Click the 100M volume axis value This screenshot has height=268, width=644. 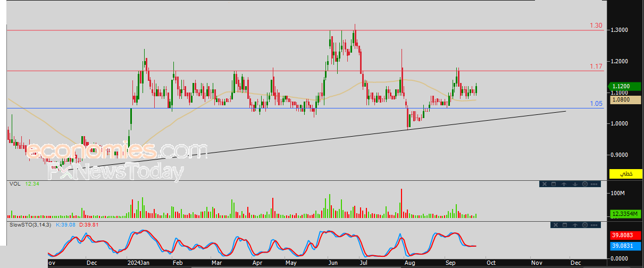pyautogui.click(x=618, y=193)
